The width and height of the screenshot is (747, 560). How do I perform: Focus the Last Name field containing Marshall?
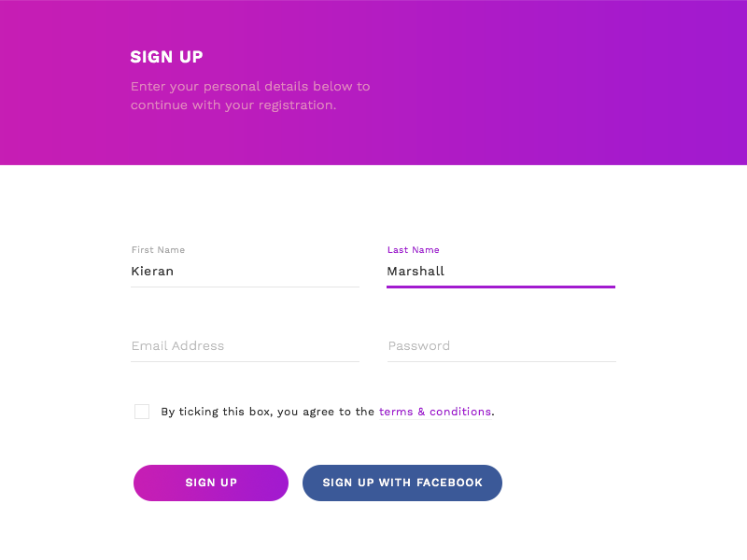pyautogui.click(x=500, y=272)
